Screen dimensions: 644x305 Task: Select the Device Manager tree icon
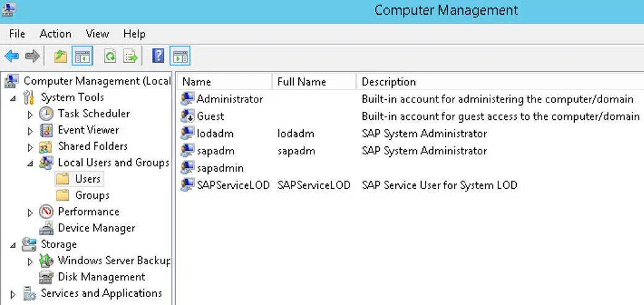point(46,228)
